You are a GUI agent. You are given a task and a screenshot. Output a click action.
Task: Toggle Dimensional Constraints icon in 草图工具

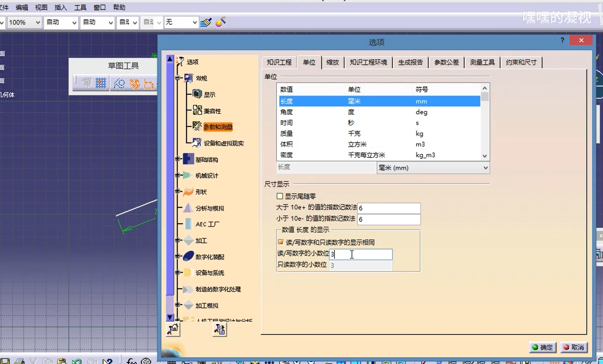click(149, 84)
